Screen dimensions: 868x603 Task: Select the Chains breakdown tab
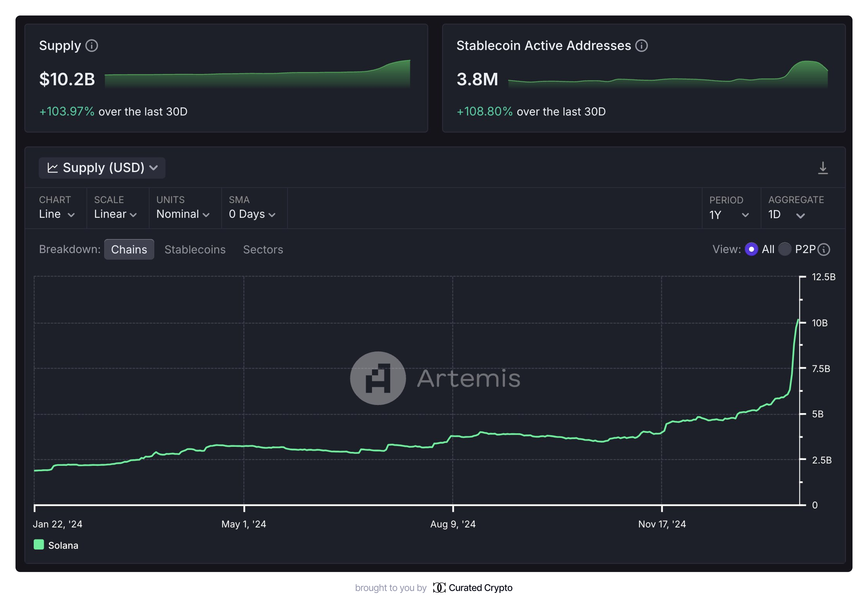click(x=129, y=249)
